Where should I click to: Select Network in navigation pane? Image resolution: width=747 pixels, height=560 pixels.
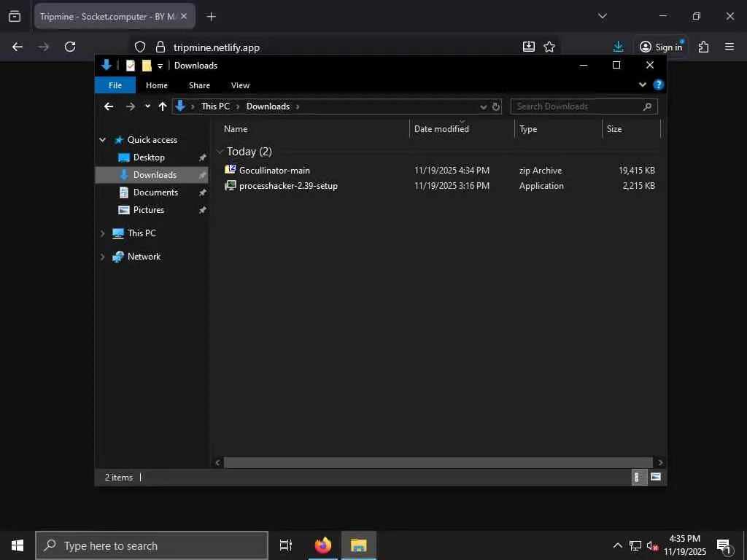click(x=144, y=256)
